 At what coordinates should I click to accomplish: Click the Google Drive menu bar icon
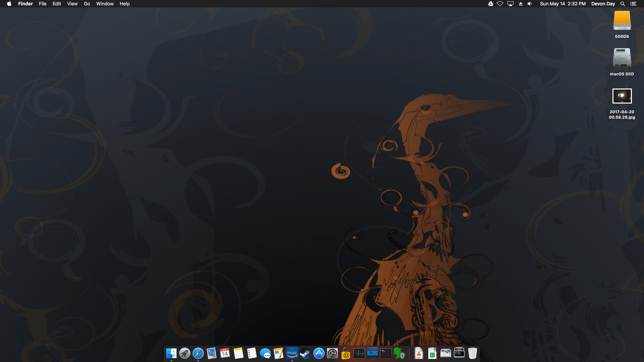coord(490,4)
